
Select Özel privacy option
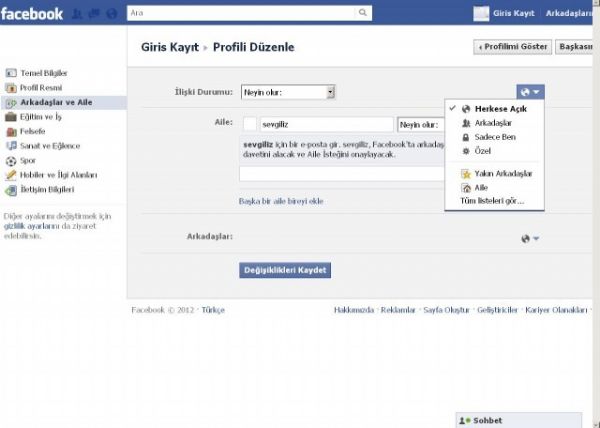pos(494,151)
